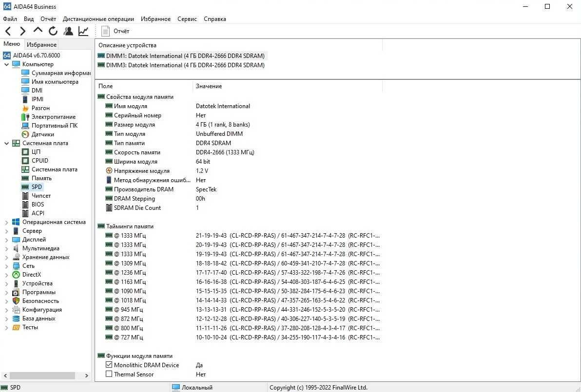Expand the Сеть tree node
This screenshot has width=581, height=392.
[6, 266]
